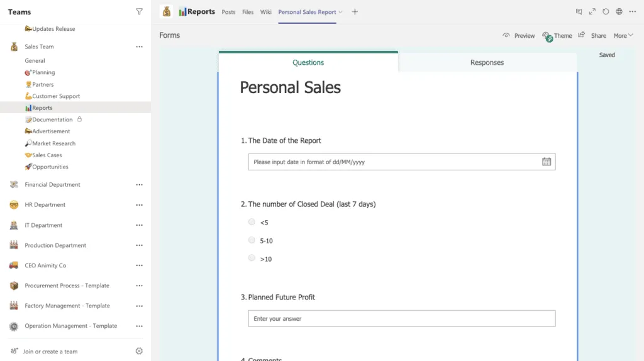Open more options for HR Department
The height and width of the screenshot is (361, 644).
point(139,205)
